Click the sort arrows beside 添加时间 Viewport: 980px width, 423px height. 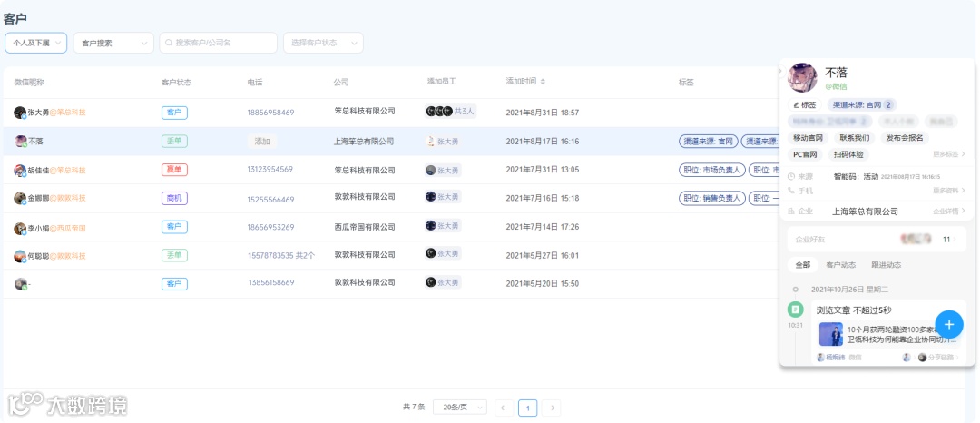(543, 82)
